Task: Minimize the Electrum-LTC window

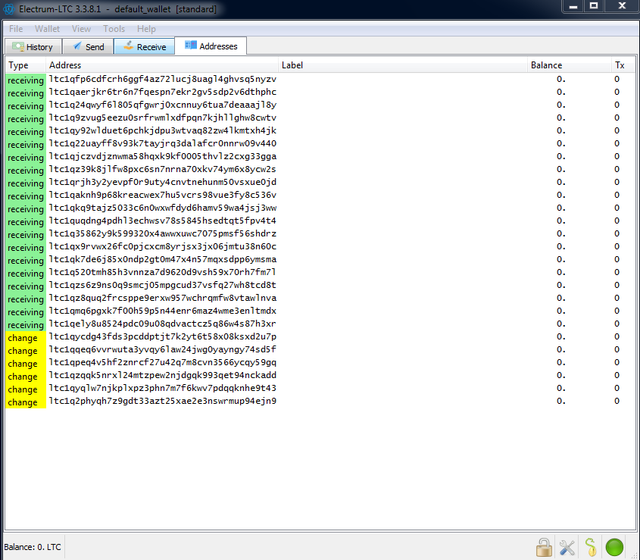Action: click(x=573, y=6)
